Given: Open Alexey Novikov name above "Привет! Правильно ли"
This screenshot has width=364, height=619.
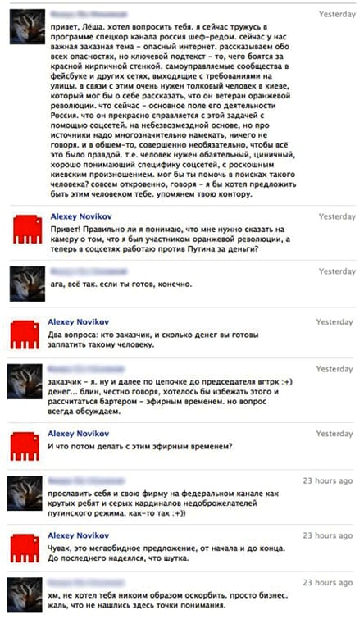Looking at the screenshot, I should [81, 216].
